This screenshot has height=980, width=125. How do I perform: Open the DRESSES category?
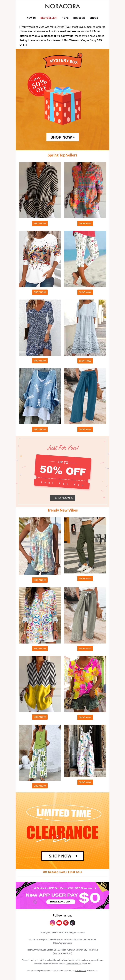click(x=79, y=18)
